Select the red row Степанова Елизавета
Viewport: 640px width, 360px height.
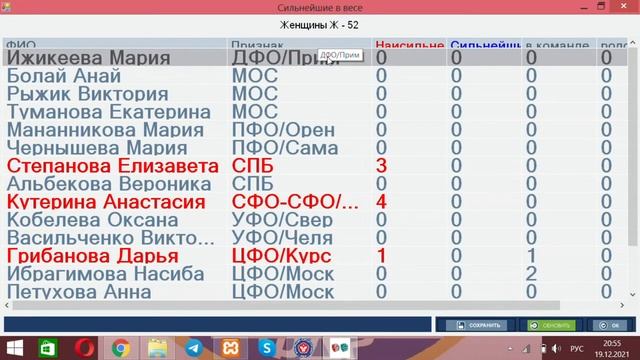315,166
